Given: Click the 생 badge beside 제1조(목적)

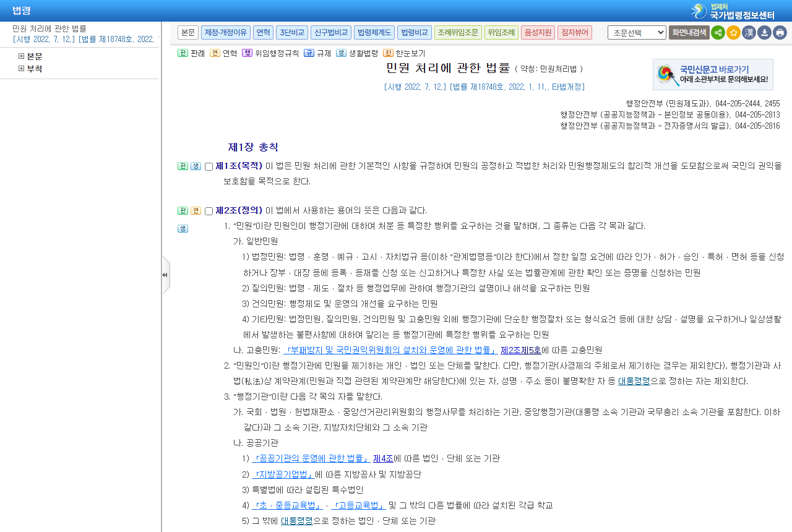Looking at the screenshot, I should point(196,166).
